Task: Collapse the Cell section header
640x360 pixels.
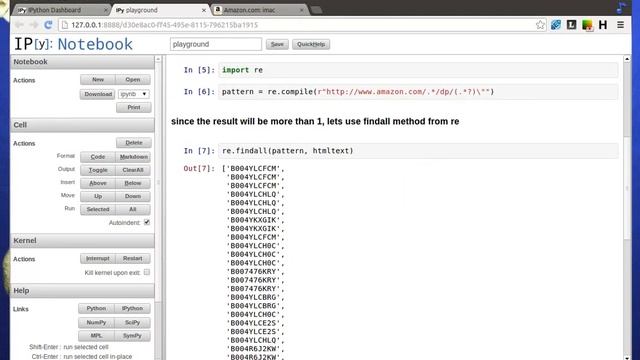Action: click(x=82, y=125)
